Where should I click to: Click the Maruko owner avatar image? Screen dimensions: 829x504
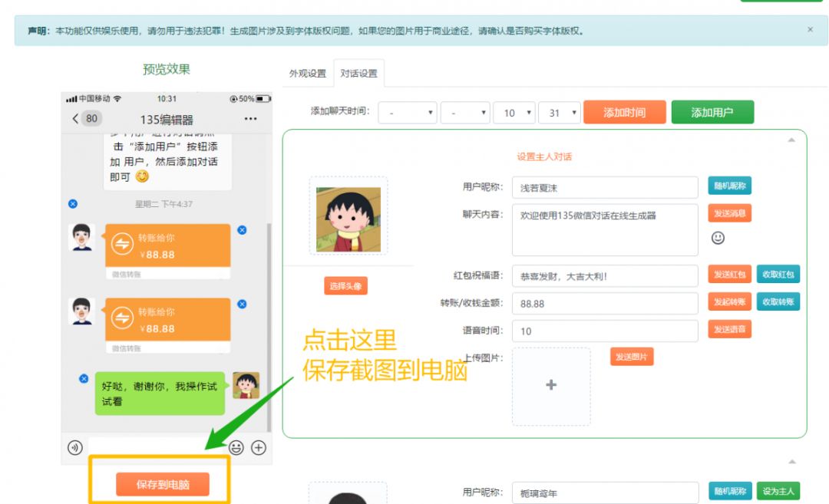click(x=348, y=219)
